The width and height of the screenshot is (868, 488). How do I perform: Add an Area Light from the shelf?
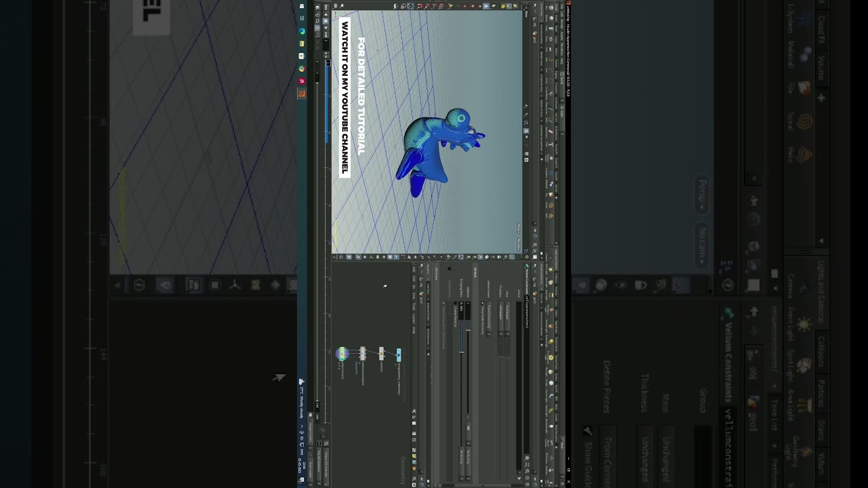(x=551, y=295)
